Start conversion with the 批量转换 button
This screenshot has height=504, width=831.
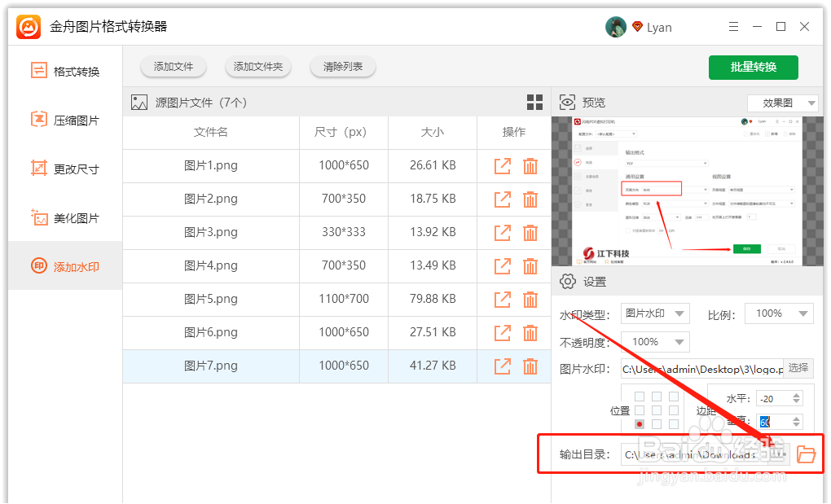753,68
